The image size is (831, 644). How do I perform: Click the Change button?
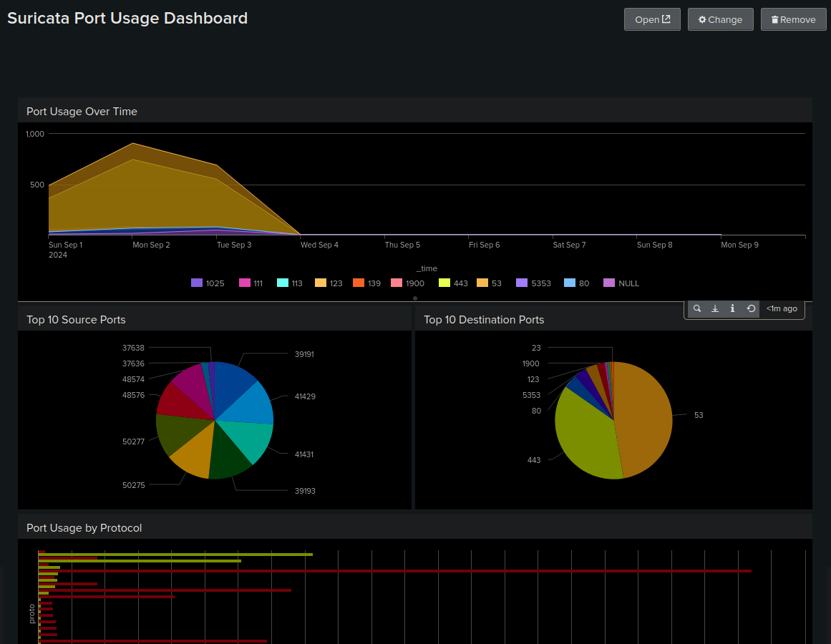(720, 19)
